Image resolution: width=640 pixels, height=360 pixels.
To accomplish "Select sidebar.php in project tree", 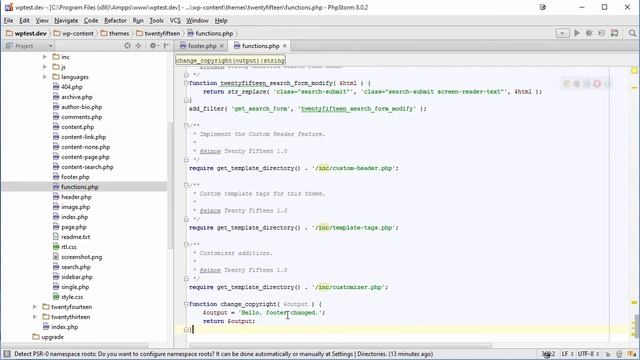I will click(77, 277).
